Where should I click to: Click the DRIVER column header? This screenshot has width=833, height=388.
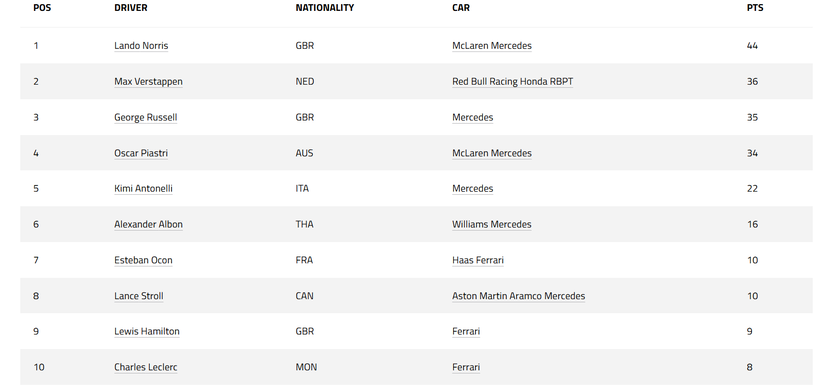(131, 8)
